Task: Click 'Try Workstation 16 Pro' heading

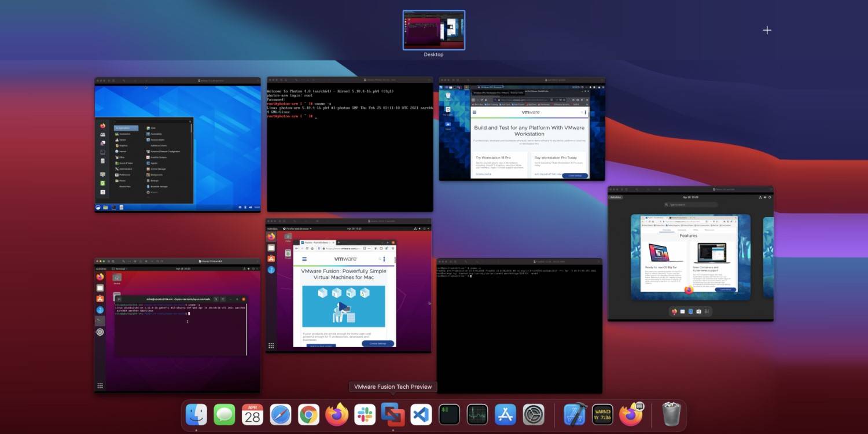Action: coord(493,157)
